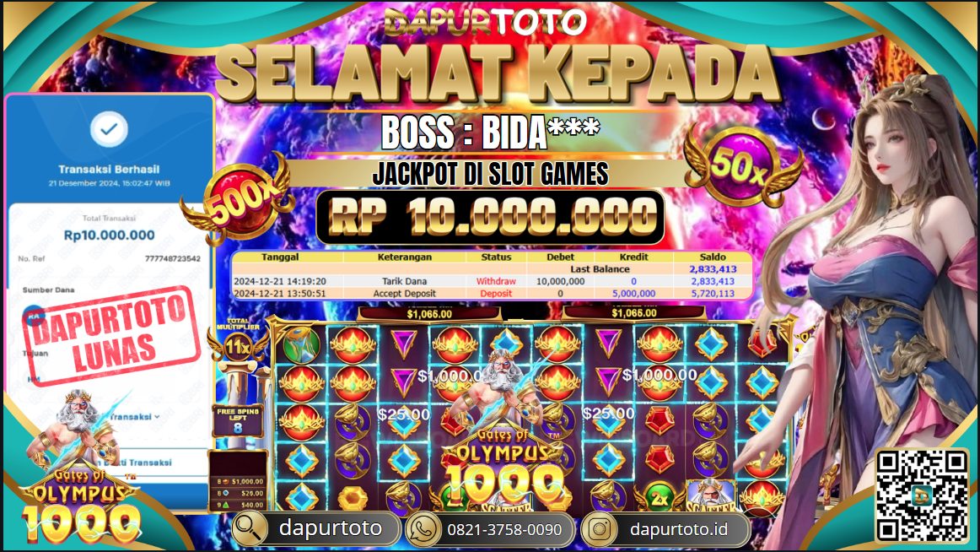Click the Saldo column header
The width and height of the screenshot is (980, 552).
click(x=713, y=257)
